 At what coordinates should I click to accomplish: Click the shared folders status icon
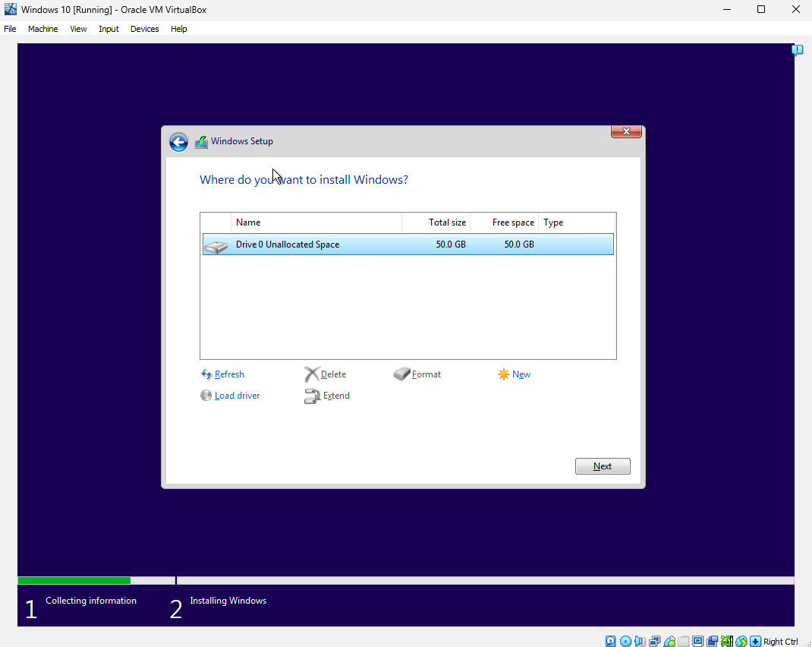(683, 641)
